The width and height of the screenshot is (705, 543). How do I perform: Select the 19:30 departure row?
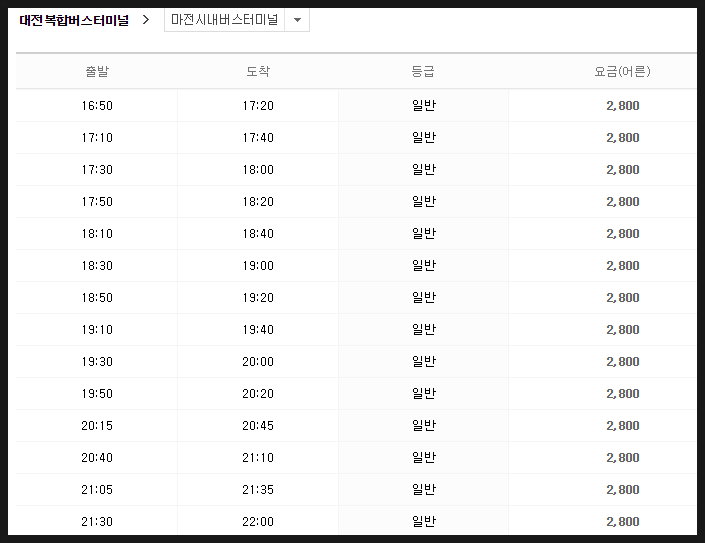click(x=356, y=362)
